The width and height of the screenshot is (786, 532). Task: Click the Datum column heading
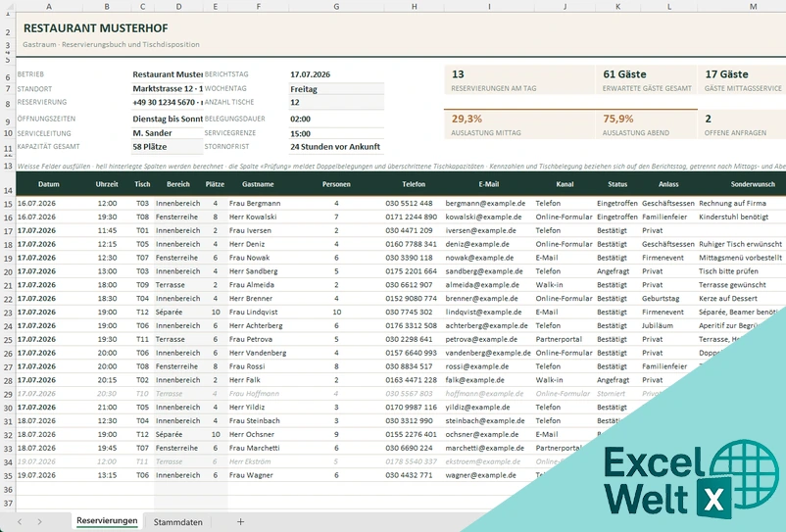tap(49, 184)
